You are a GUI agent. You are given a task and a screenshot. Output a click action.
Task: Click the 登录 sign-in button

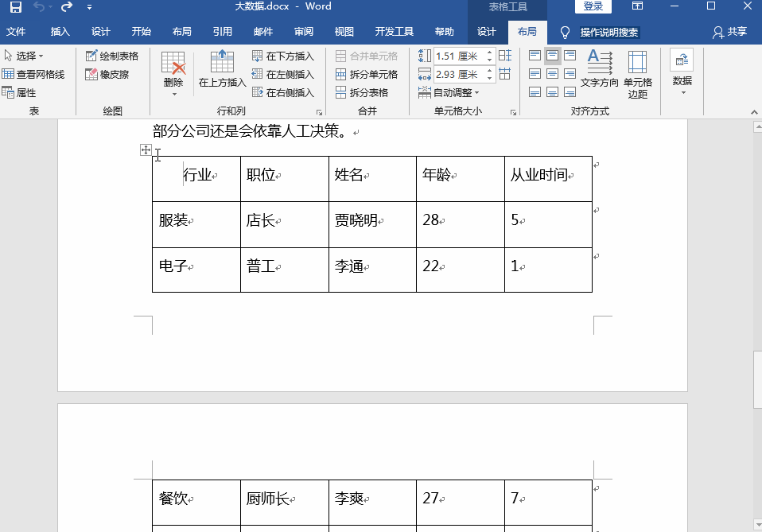tap(593, 6)
